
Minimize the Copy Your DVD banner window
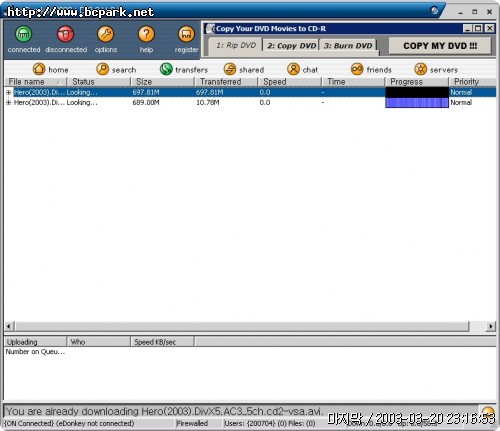[x=468, y=28]
